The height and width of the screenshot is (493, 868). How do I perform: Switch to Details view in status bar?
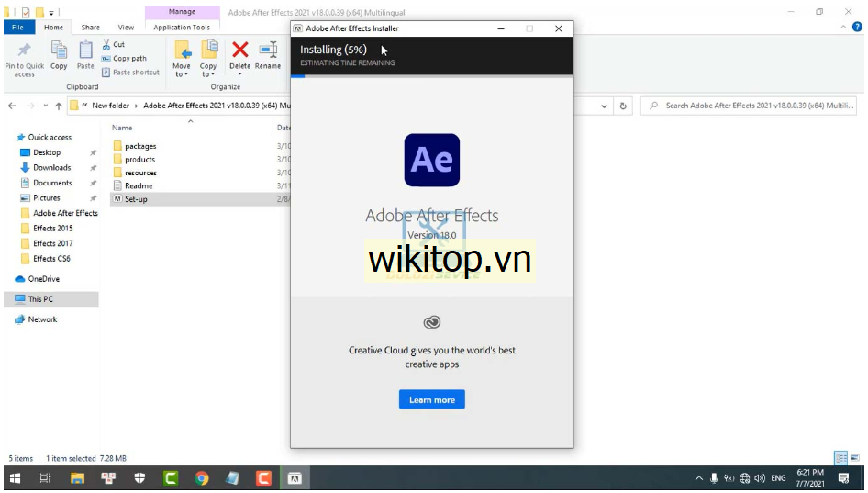tap(840, 458)
